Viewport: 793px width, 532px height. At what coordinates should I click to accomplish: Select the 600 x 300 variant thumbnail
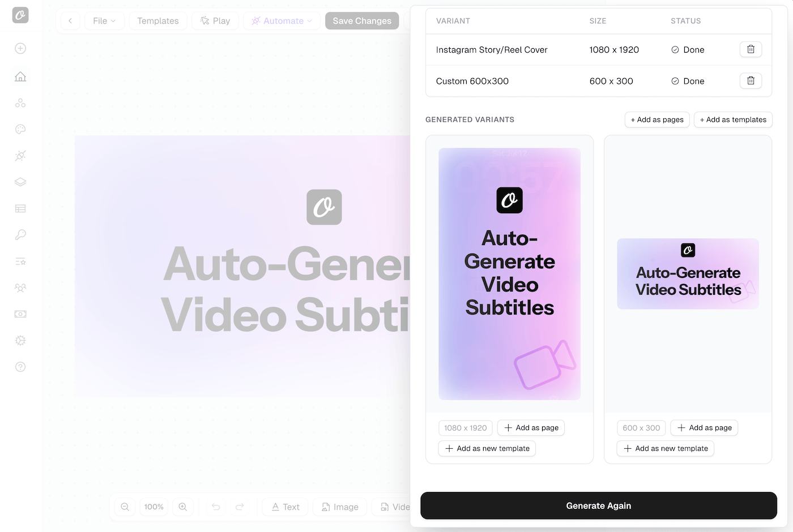pos(688,274)
